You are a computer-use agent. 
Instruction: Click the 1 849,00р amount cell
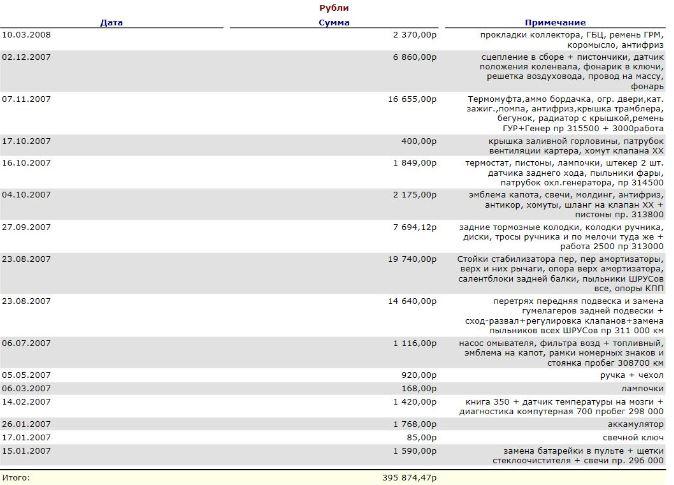(x=412, y=162)
